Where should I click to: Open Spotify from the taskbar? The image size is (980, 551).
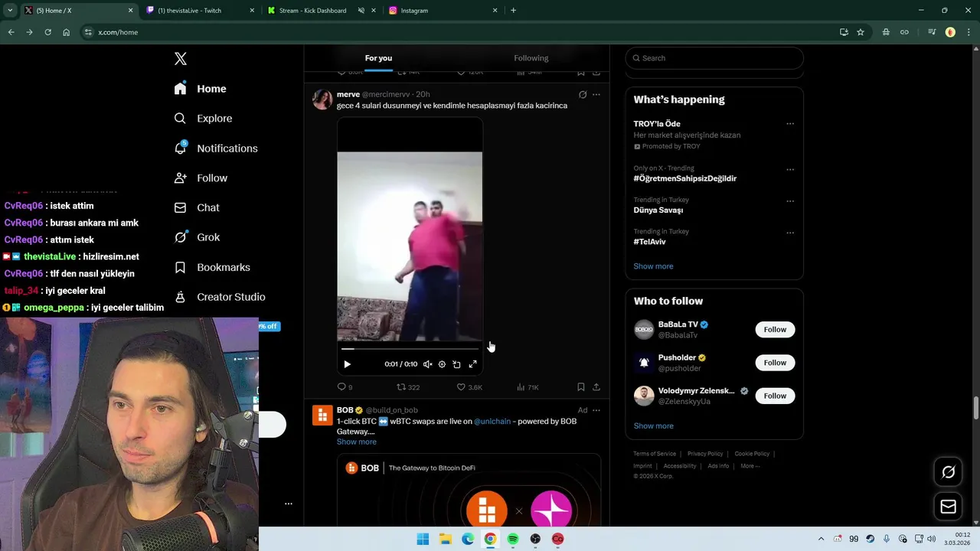pos(513,539)
